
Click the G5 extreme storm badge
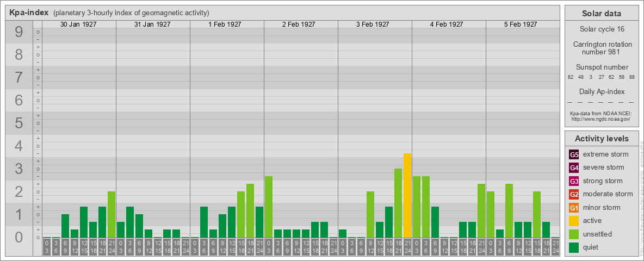[x=574, y=155]
